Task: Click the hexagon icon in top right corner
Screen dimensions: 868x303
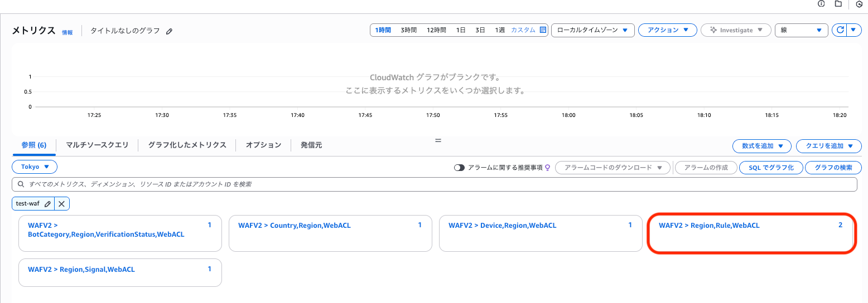Action: (859, 4)
